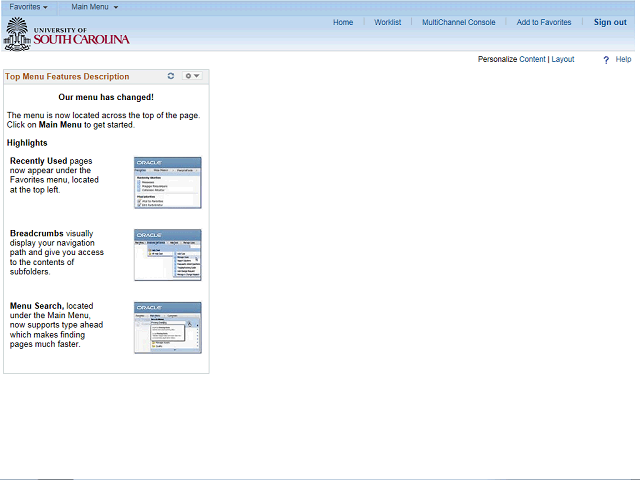Click the Help question mark icon
The image size is (640, 480).
[x=606, y=60]
